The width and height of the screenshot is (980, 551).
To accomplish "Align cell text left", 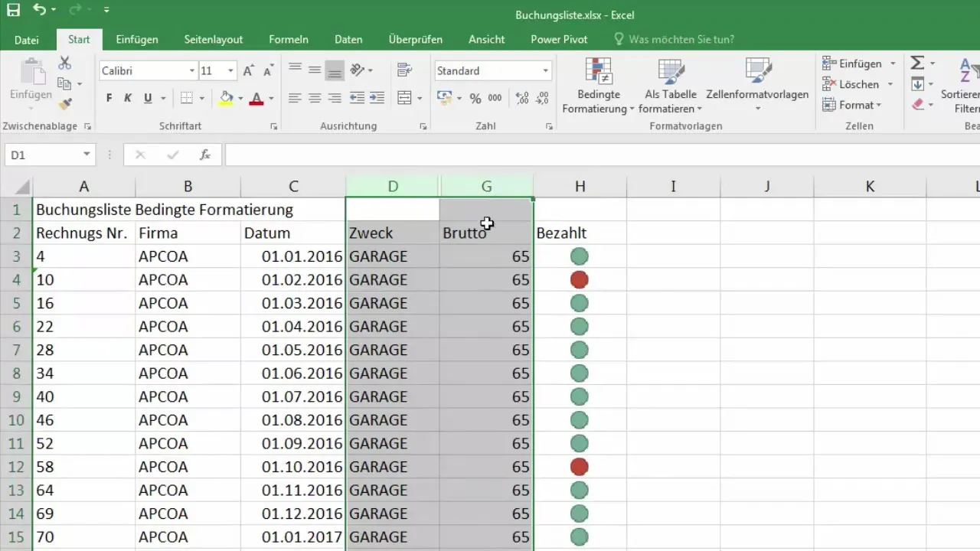I will point(295,98).
